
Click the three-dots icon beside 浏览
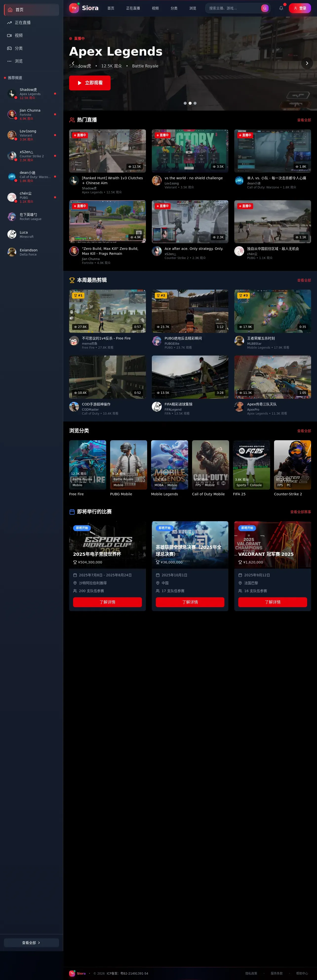click(x=10, y=61)
